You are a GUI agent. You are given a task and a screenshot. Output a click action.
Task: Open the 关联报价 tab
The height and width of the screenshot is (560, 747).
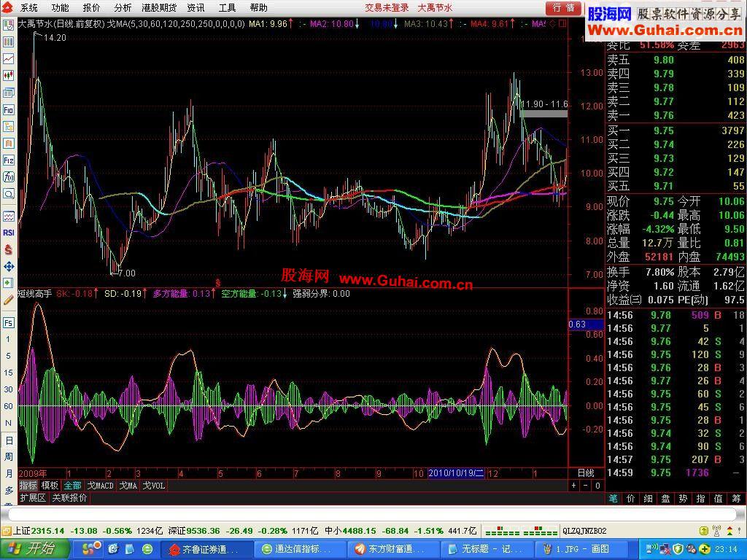[x=69, y=498]
